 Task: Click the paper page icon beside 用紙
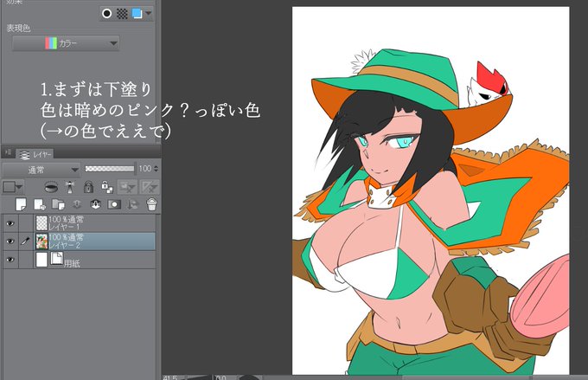(x=56, y=259)
